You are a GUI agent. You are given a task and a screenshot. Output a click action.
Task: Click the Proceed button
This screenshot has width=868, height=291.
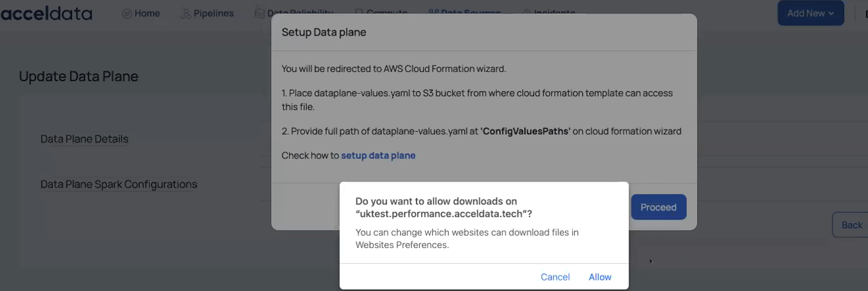[659, 207]
